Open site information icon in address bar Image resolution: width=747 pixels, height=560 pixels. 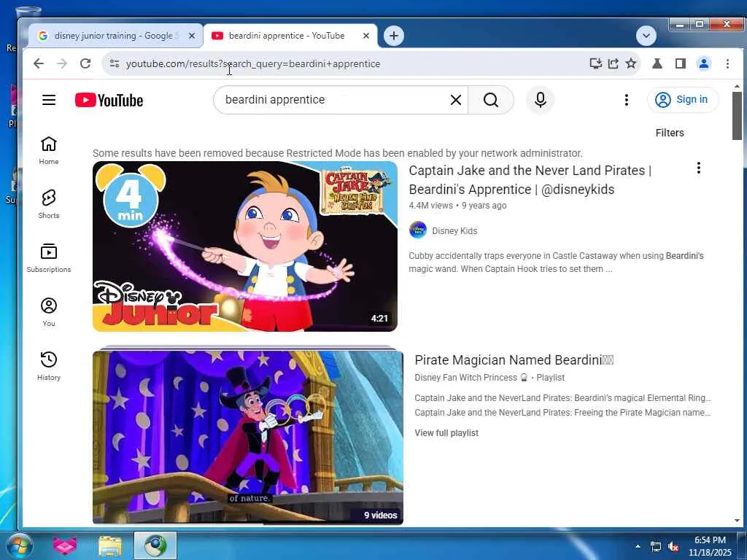[x=115, y=63]
